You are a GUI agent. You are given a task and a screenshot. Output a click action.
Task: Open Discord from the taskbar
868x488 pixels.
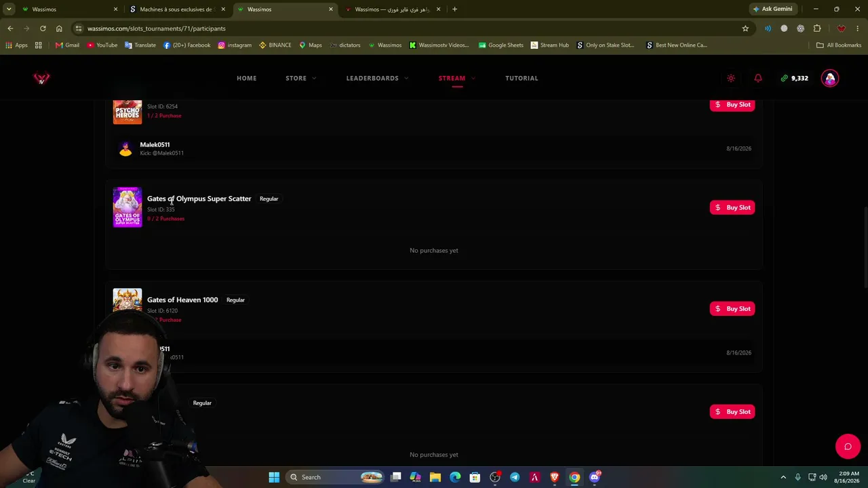click(x=595, y=477)
